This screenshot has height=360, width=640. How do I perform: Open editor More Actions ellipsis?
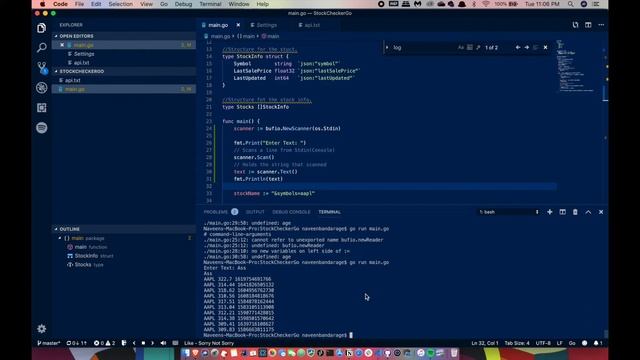click(x=601, y=25)
